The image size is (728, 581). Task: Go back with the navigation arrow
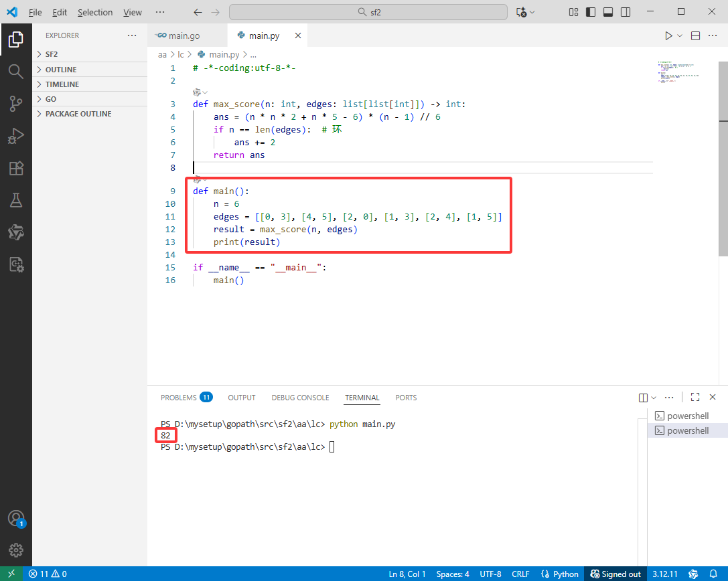(x=198, y=12)
